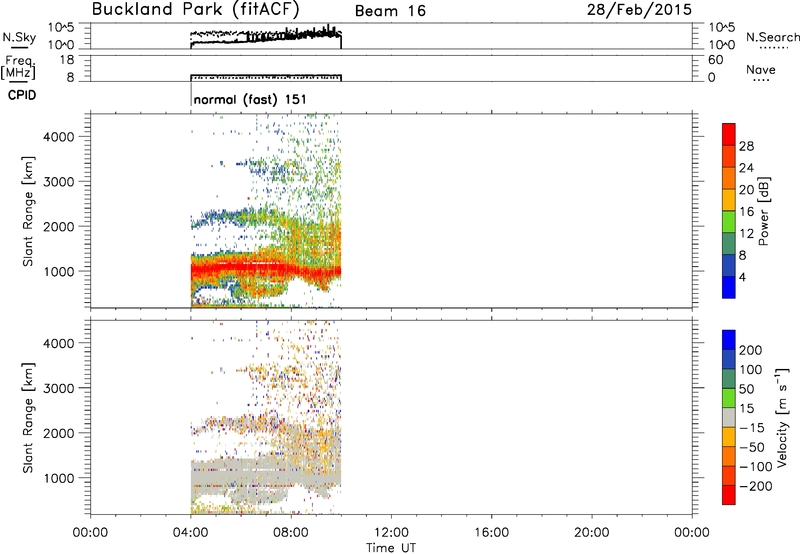
Task: Select the light green 12–16 dB Power swatch
Action: tap(729, 221)
